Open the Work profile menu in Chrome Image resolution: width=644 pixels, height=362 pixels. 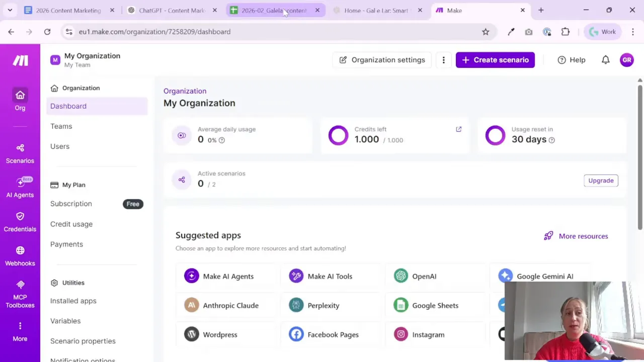coord(602,32)
